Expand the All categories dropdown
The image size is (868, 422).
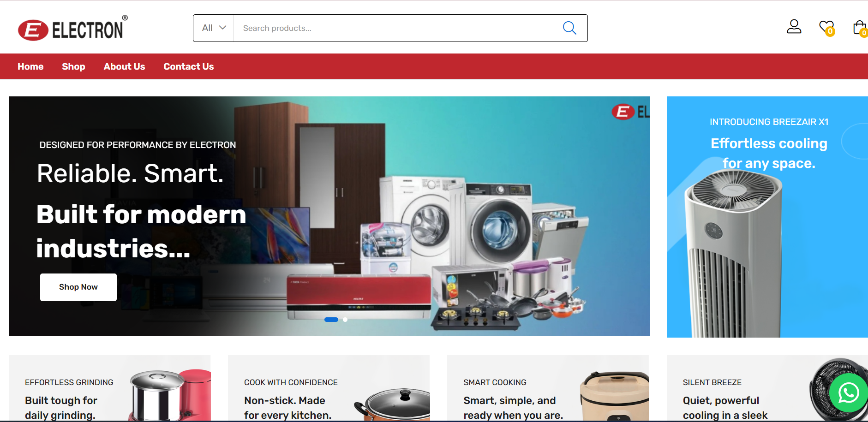[214, 28]
